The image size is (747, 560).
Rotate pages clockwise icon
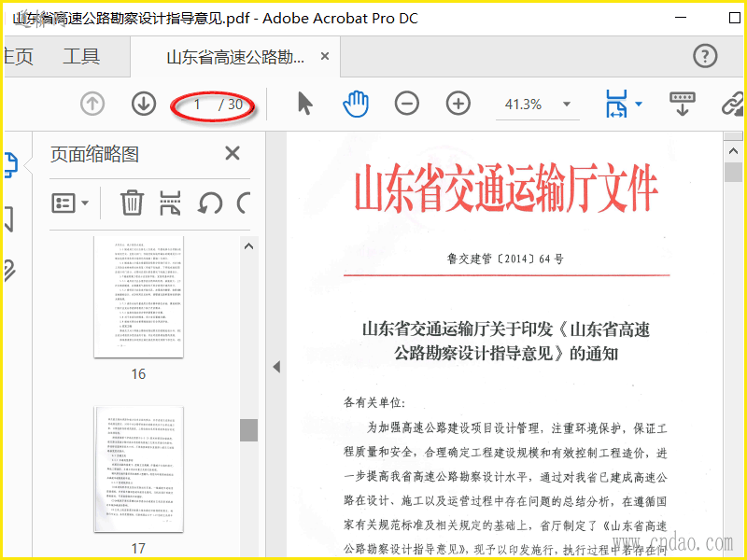[244, 203]
